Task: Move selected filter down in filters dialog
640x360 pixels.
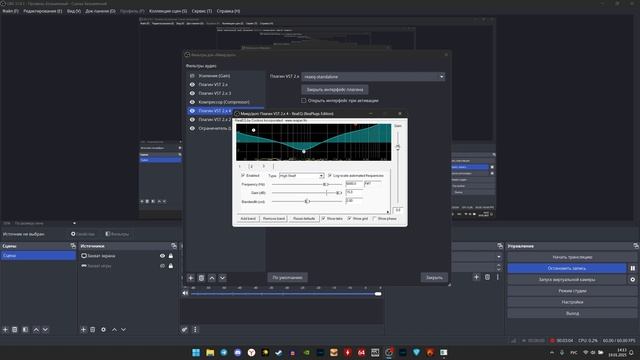Action: pos(222,278)
